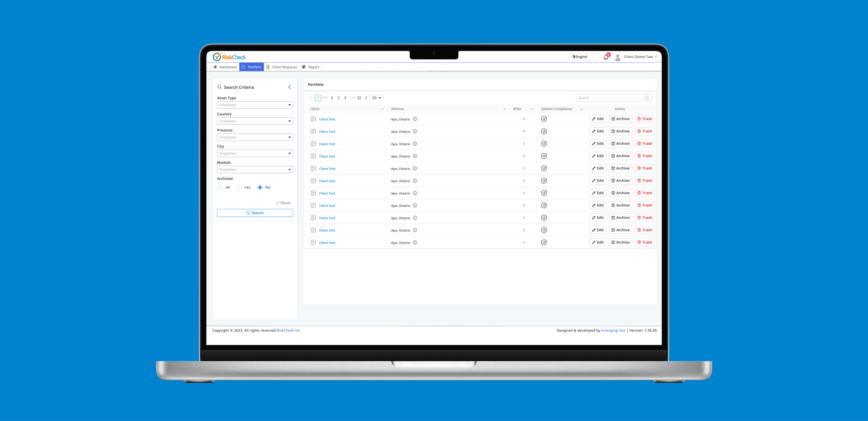Open the Client Response tab

281,67
